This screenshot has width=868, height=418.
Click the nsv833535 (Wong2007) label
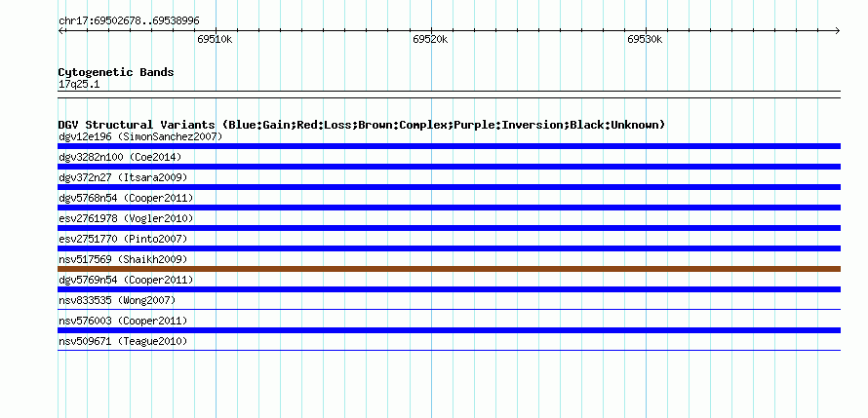point(117,300)
